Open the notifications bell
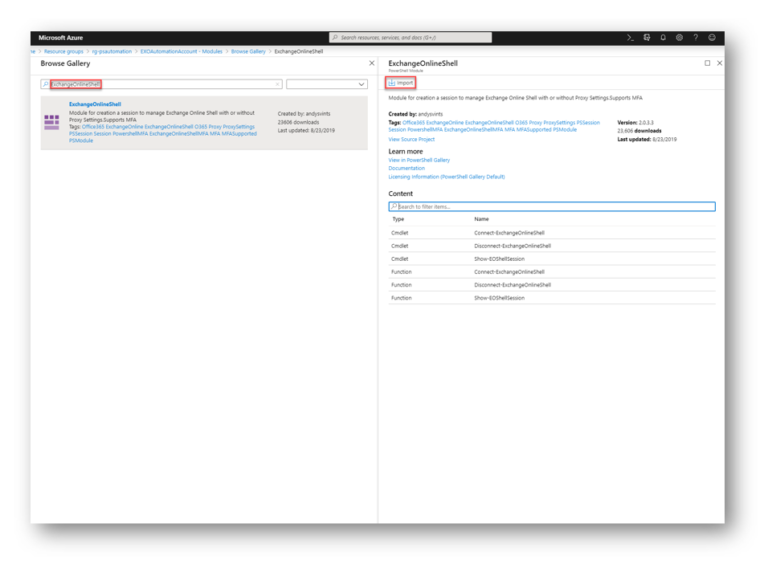The height and width of the screenshot is (562, 768). [663, 38]
